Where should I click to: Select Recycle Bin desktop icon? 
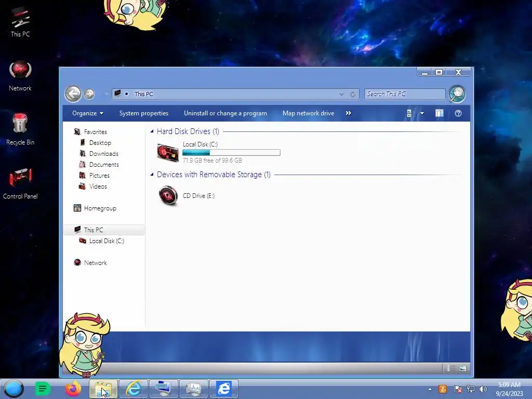[x=20, y=129]
